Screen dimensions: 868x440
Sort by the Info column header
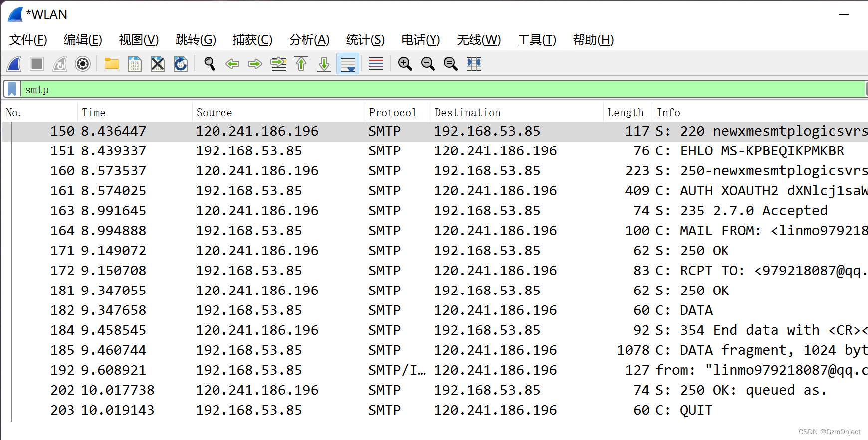point(760,113)
